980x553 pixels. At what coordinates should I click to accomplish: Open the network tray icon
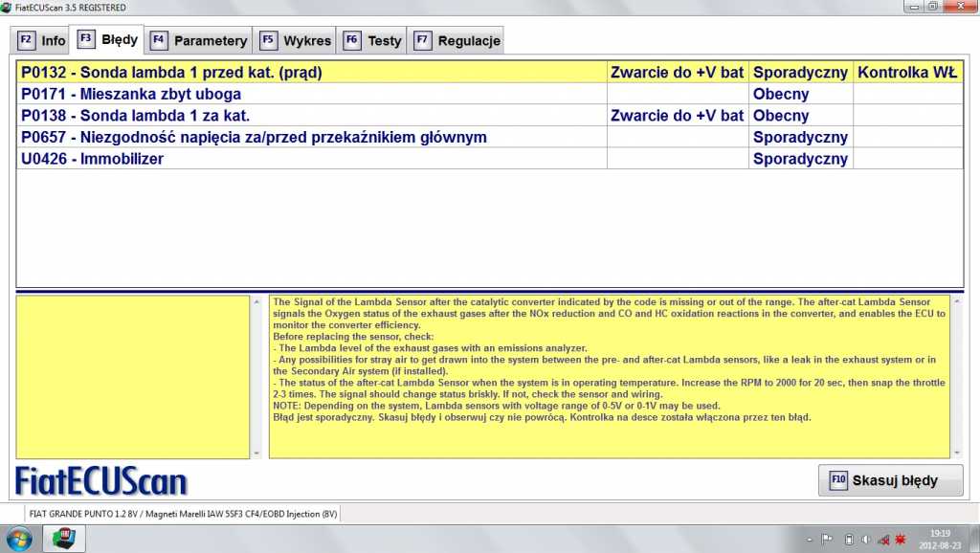coord(883,540)
